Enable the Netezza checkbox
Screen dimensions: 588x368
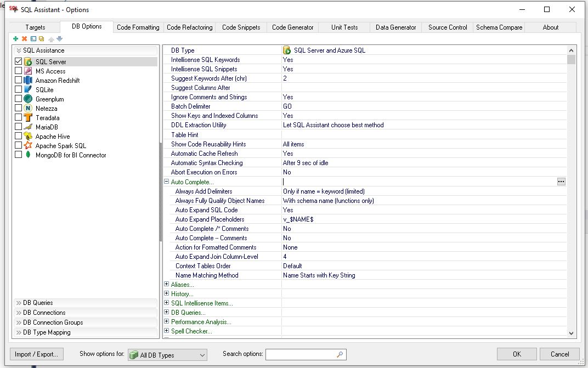click(19, 108)
